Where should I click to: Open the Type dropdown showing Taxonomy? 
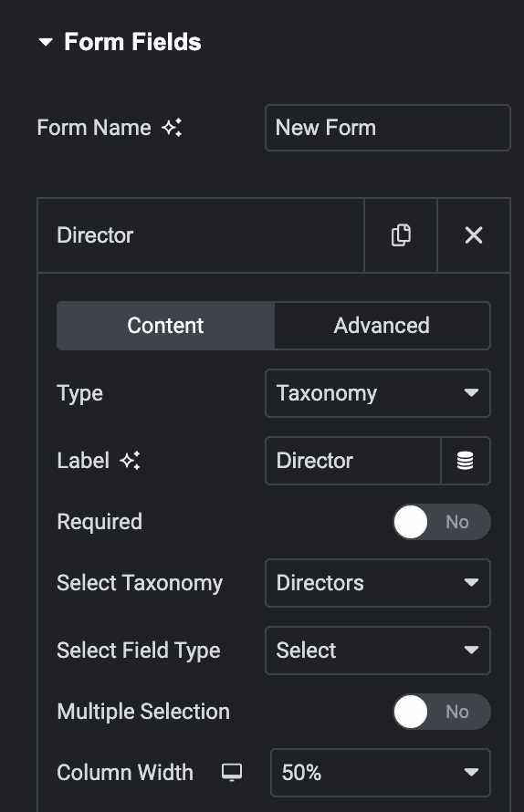378,393
